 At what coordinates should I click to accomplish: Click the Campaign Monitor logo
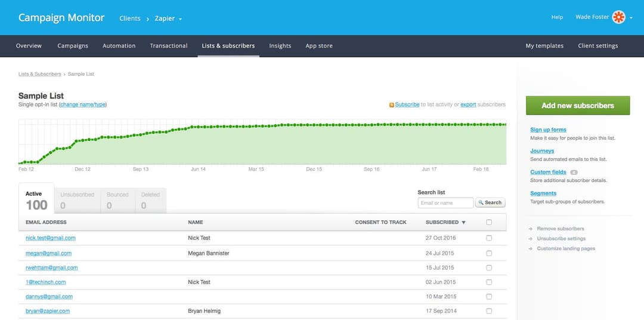pos(61,18)
